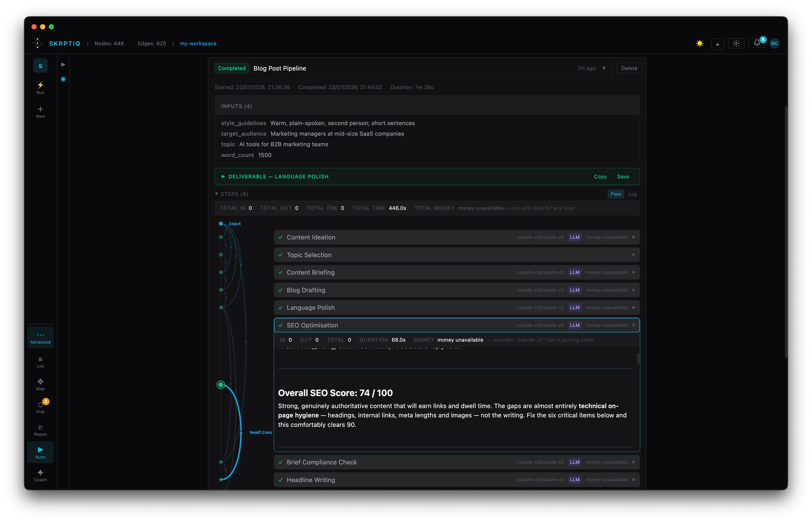This screenshot has width=812, height=522.
Task: Click the LLM badge on SEO Optimisation
Action: coord(574,325)
